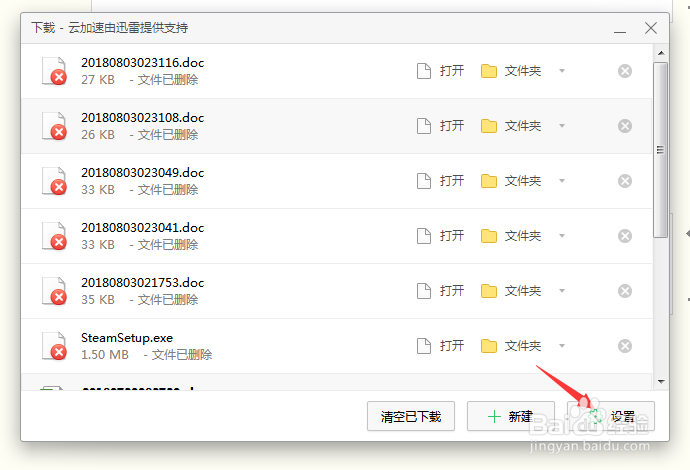Image resolution: width=690 pixels, height=470 pixels.
Task: Open 20180803023116.doc with 打开
Action: 440,71
